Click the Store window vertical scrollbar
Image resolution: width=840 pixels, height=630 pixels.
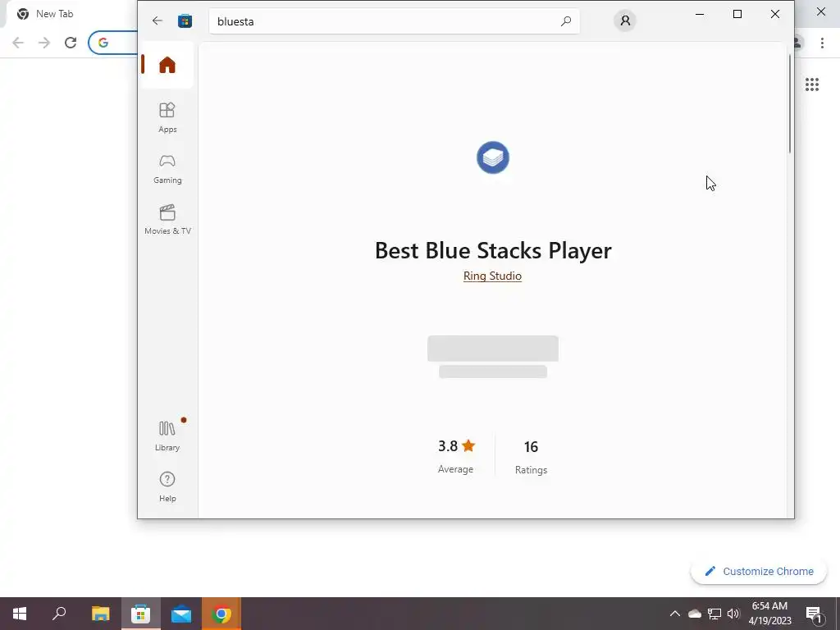point(790,104)
